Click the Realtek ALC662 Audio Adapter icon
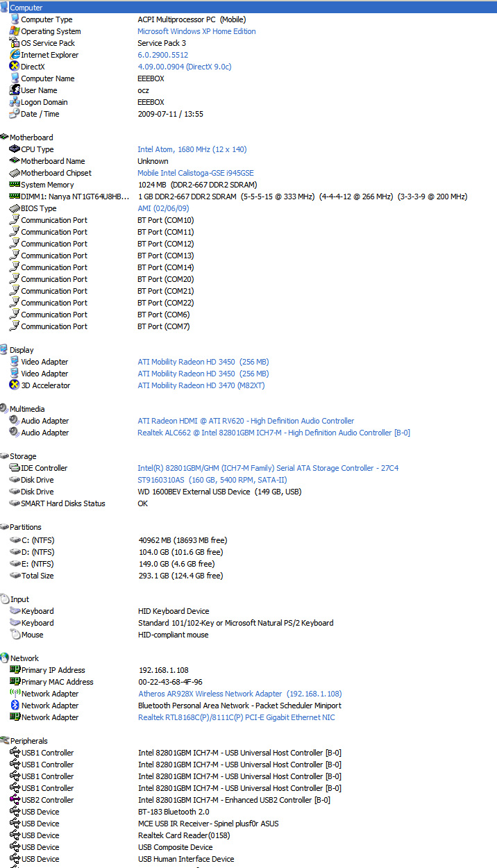 click(x=15, y=433)
